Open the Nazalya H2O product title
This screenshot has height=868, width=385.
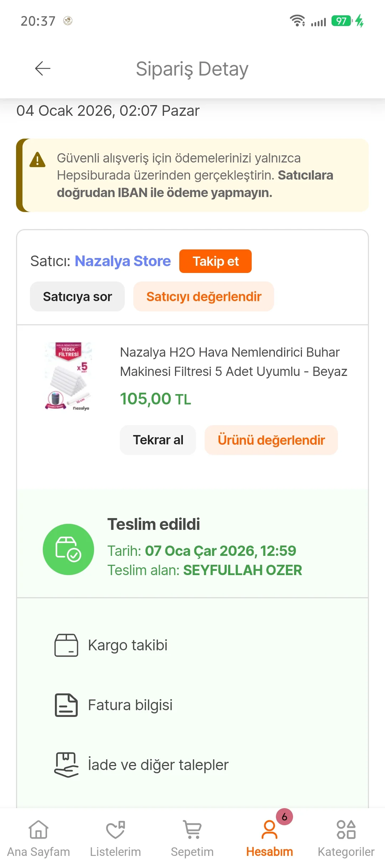(233, 362)
